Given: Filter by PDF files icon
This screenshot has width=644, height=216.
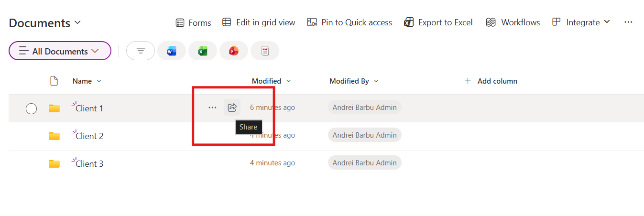Looking at the screenshot, I should [265, 51].
